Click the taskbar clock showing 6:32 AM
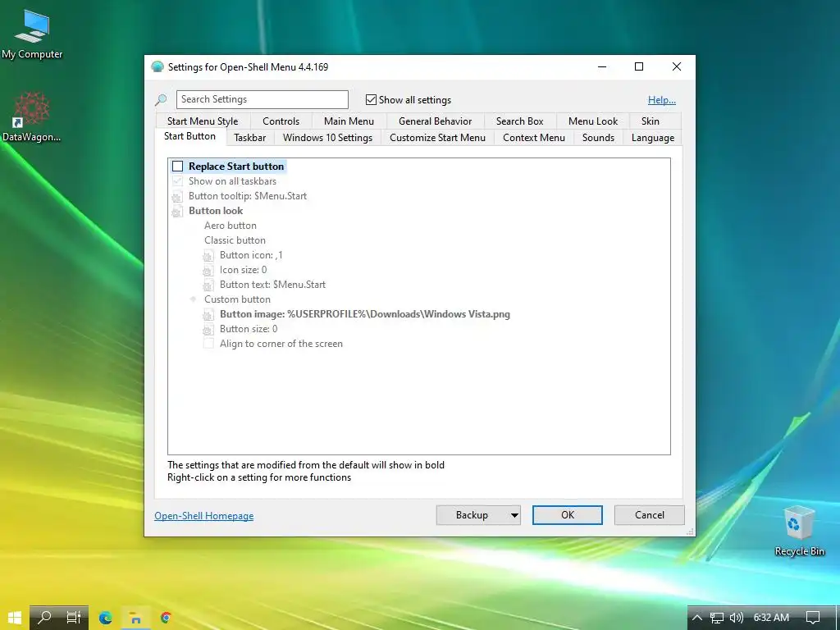Screen dimensions: 840x630 (x=771, y=618)
